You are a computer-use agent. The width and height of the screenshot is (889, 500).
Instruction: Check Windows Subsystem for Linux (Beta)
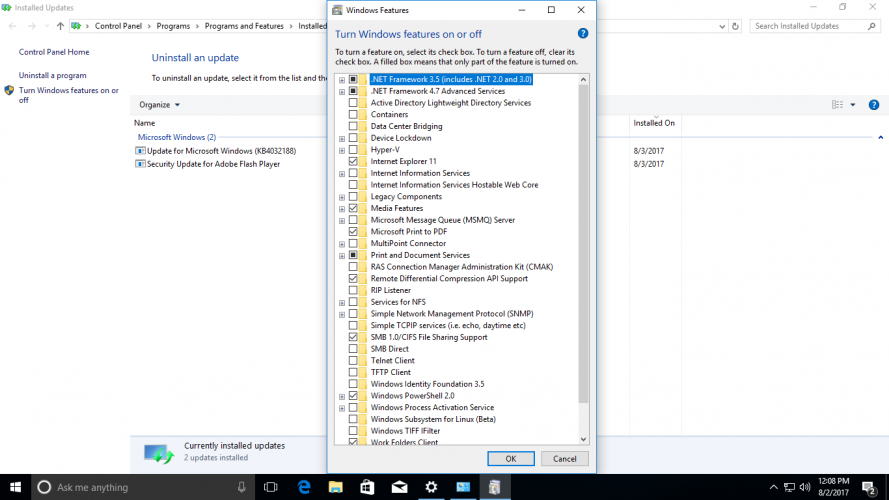point(353,419)
